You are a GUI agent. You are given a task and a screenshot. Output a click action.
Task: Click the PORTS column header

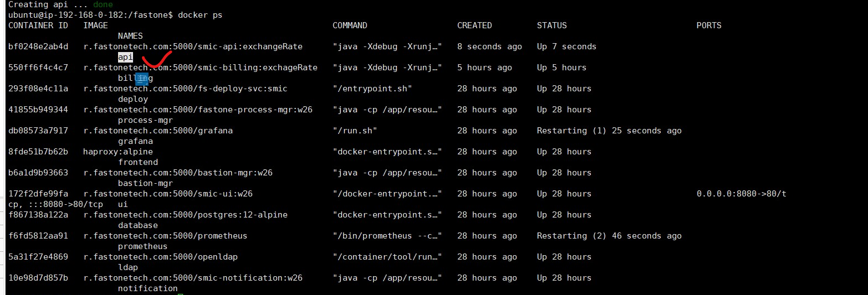coord(709,25)
